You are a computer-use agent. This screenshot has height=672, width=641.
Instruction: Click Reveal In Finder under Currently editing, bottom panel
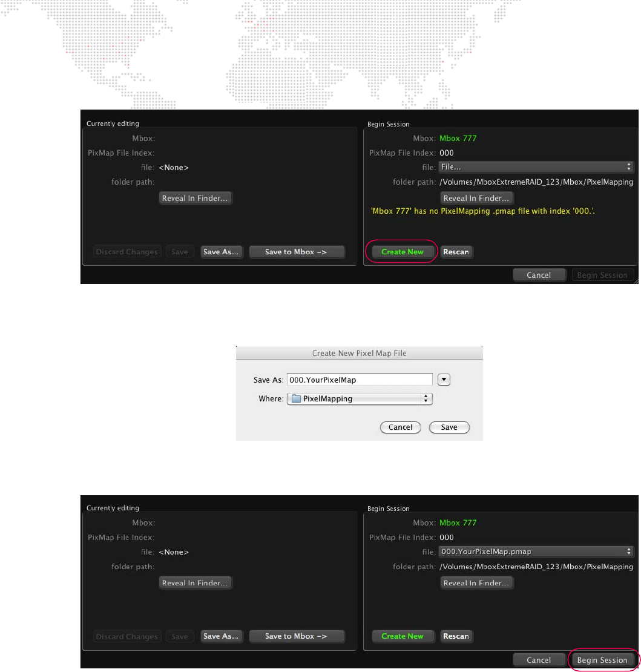[x=195, y=583]
